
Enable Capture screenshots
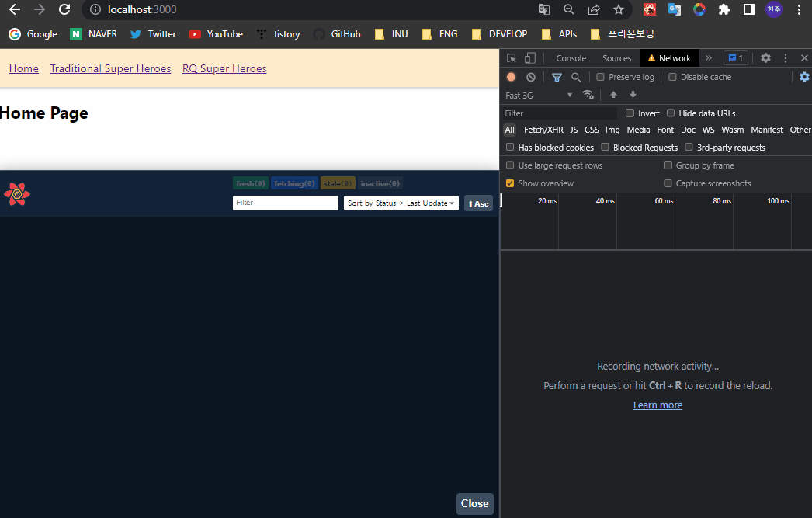668,183
